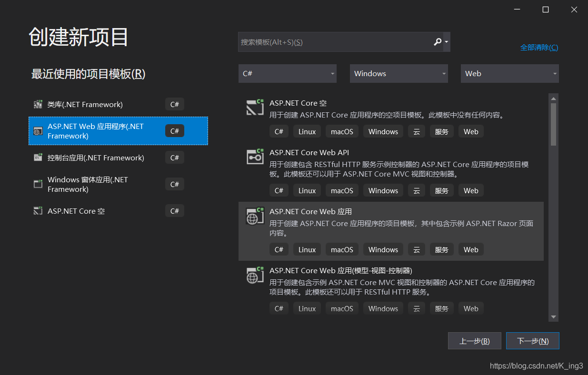Image resolution: width=588 pixels, height=375 pixels.
Task: Click the template list scrollbar thumb
Action: (553, 124)
